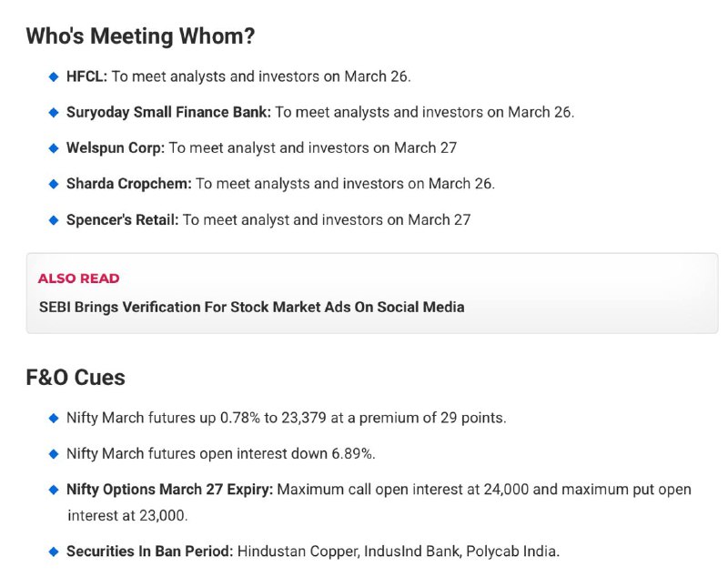
Task: Click the Securities In Ban Period label
Action: 150,552
